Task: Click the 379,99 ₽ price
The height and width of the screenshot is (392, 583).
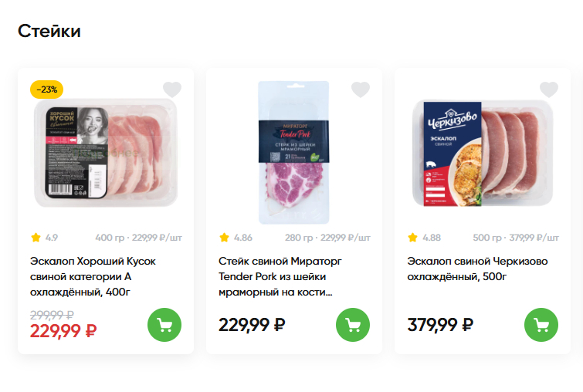Action: [x=440, y=325]
